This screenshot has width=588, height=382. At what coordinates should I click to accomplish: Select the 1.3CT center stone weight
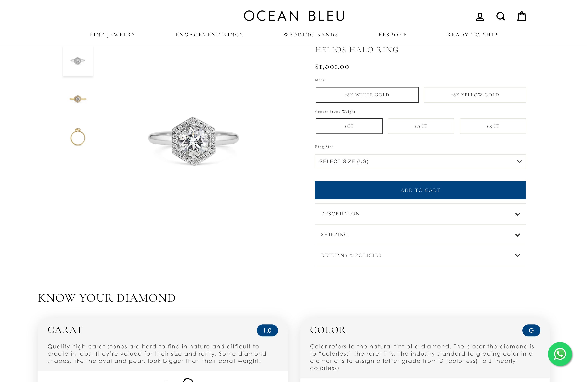421,126
